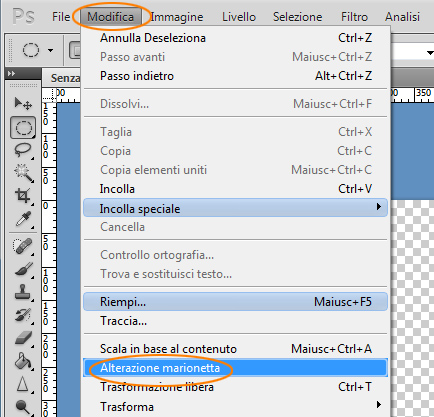
Task: Select the Spot Healing Brush tool
Action: (x=23, y=246)
